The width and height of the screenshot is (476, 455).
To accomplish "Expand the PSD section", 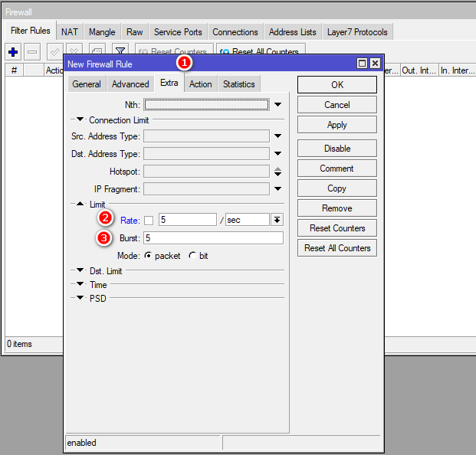I will [80, 298].
